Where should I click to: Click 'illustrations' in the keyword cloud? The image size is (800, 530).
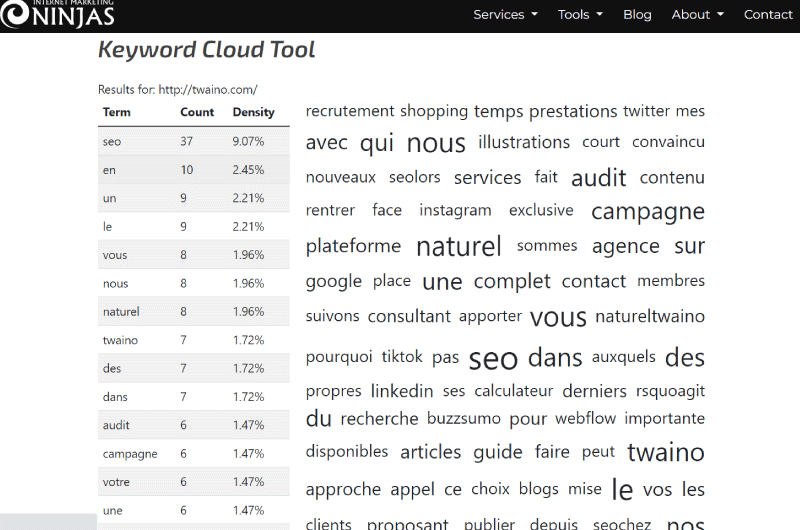(x=524, y=142)
